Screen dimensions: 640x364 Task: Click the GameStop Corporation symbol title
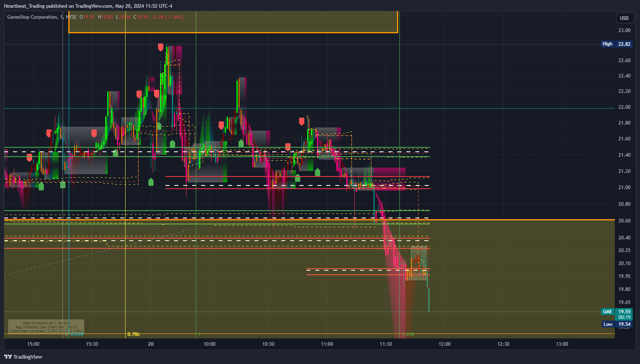coord(33,17)
